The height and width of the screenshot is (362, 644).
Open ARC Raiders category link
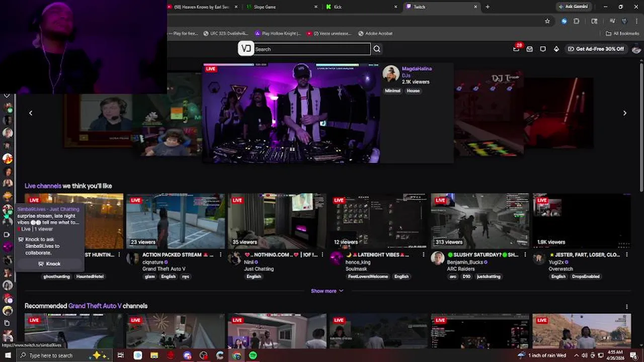(461, 269)
